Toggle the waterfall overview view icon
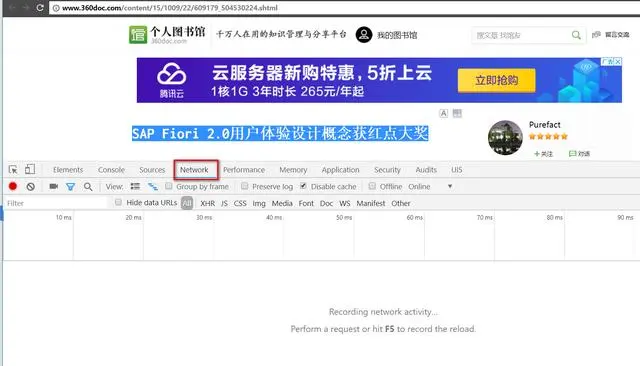 click(x=153, y=187)
